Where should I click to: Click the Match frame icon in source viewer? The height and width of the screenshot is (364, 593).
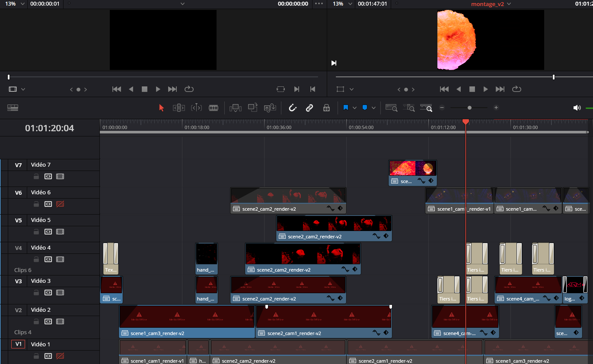click(281, 89)
